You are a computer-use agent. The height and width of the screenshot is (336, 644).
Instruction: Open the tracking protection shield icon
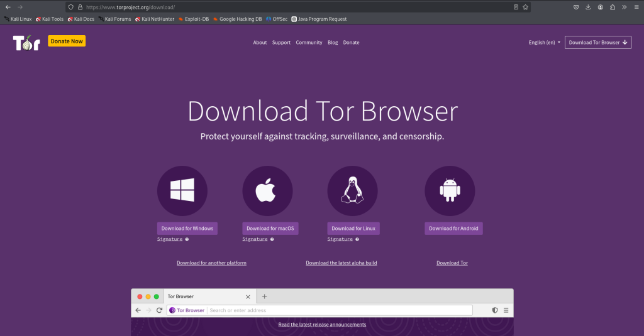pos(70,7)
